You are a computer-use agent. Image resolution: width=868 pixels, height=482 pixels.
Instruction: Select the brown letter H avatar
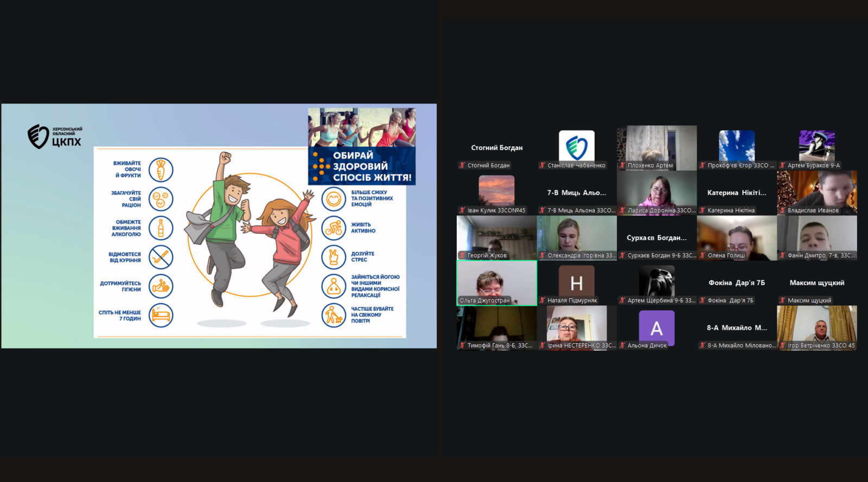tap(576, 282)
